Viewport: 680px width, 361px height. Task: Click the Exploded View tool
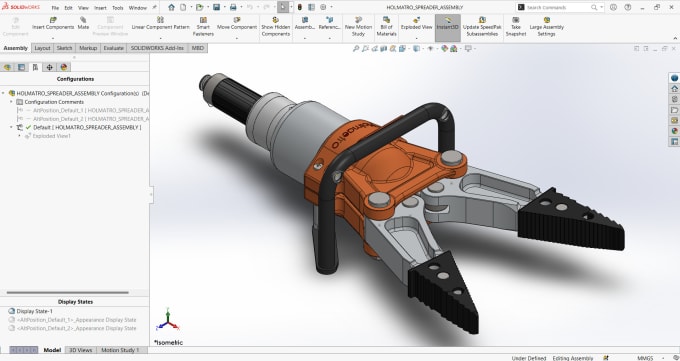click(416, 23)
